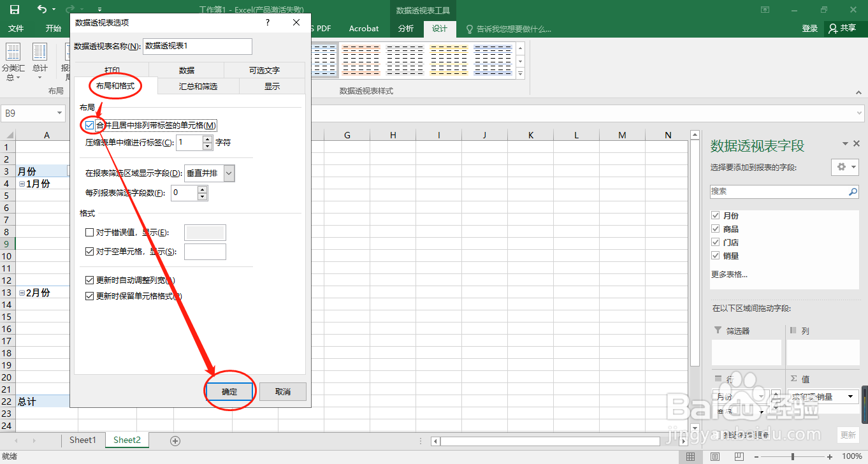The width and height of the screenshot is (868, 464).
Task: Toggle 更新时自动调整列宽 checkbox
Action: (90, 280)
